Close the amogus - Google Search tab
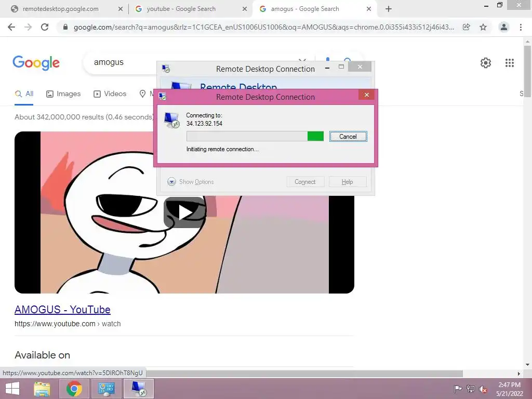This screenshot has width=532, height=399. (369, 9)
